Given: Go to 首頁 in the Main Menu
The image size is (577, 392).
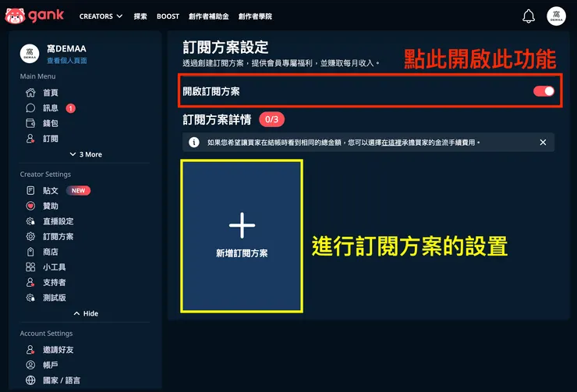Looking at the screenshot, I should 51,93.
